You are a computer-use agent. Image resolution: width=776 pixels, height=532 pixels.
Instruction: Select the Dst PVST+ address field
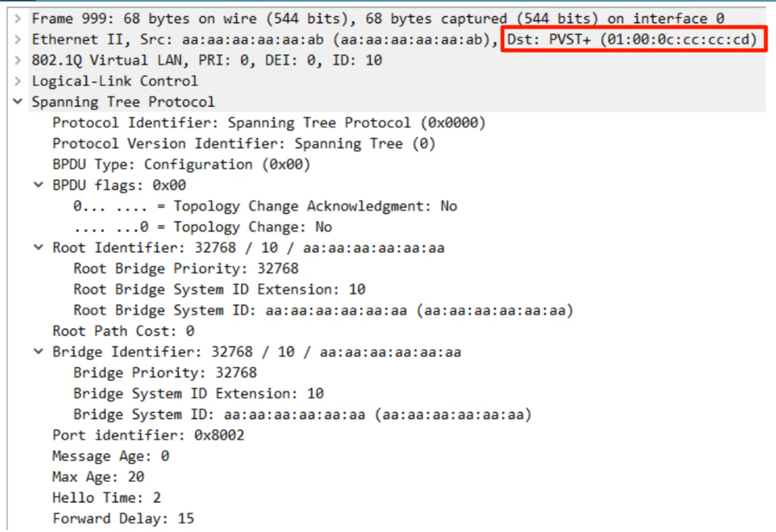pyautogui.click(x=632, y=40)
